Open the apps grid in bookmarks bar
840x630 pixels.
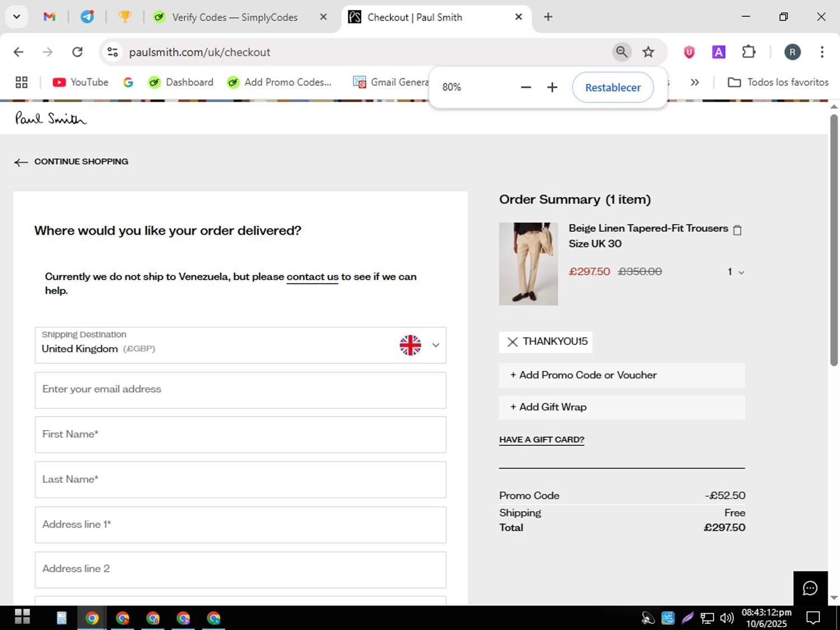coord(22,82)
